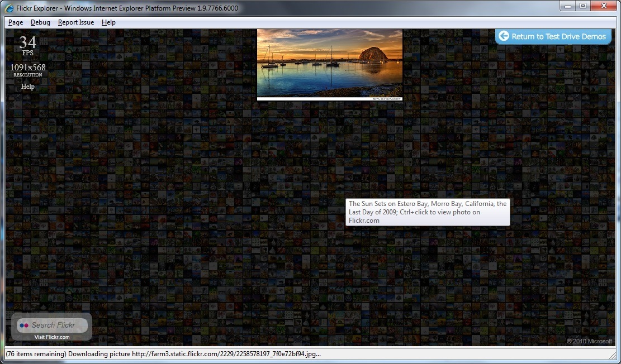Viewport: 621px width, 364px height.
Task: Click the Estero Bay tooltip to view on Flickr
Action: click(x=428, y=212)
